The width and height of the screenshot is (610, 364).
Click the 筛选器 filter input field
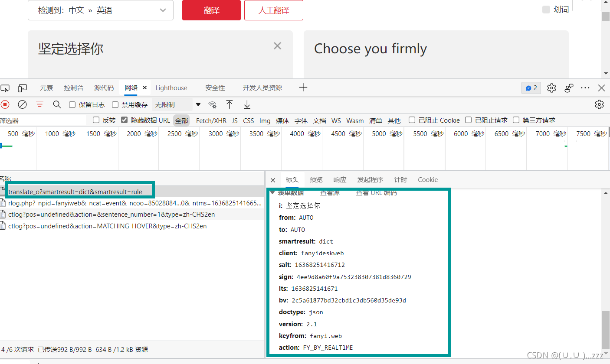43,120
